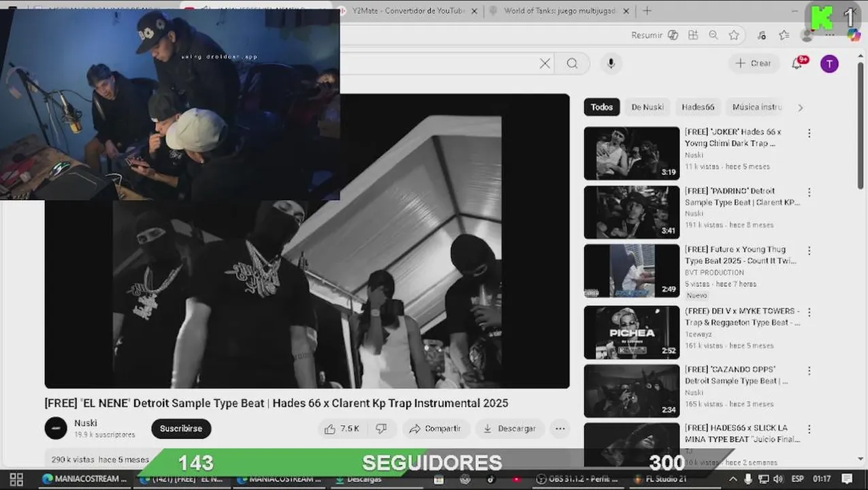The height and width of the screenshot is (490, 868).
Task: Click the '19.9 k suscriptores' text
Action: coord(105,435)
